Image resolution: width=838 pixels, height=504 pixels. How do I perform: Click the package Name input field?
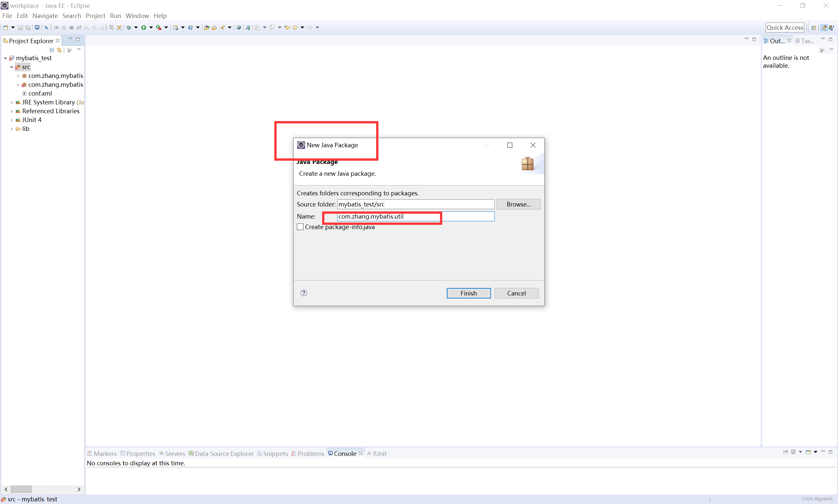coord(415,216)
